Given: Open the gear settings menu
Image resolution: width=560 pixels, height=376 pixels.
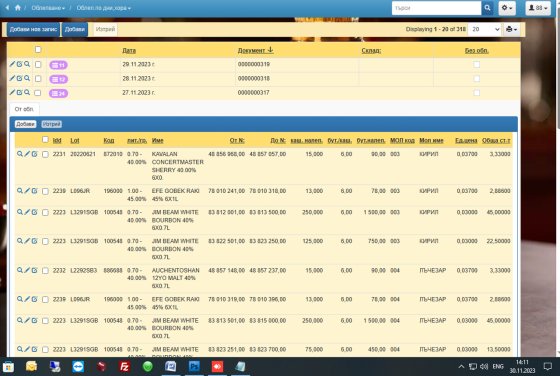Looking at the screenshot, I should pyautogui.click(x=507, y=8).
